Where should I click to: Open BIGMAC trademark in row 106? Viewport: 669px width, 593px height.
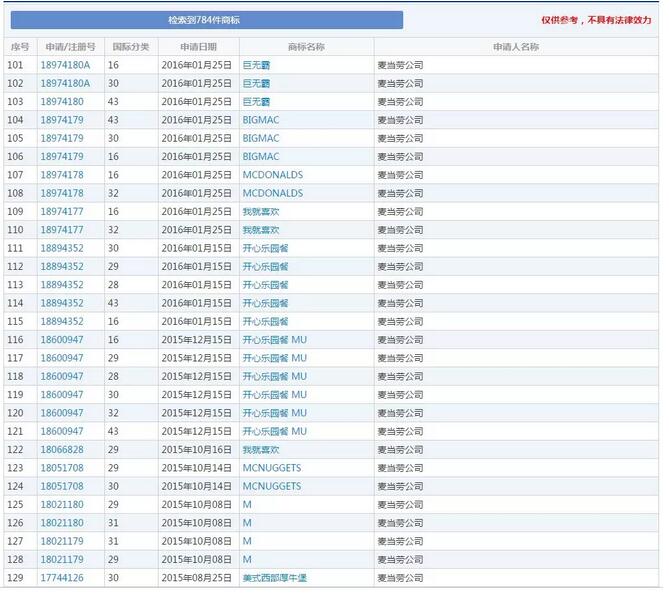(261, 157)
